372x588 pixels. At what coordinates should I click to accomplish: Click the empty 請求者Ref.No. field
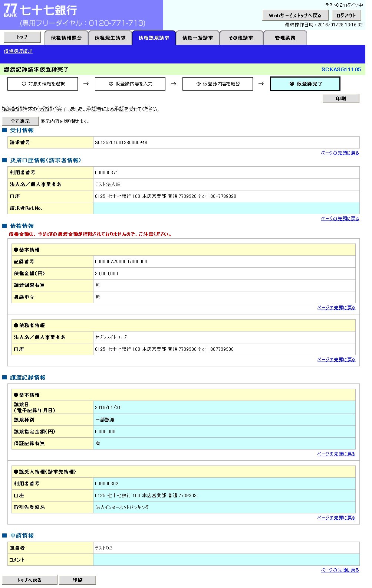[x=226, y=208]
